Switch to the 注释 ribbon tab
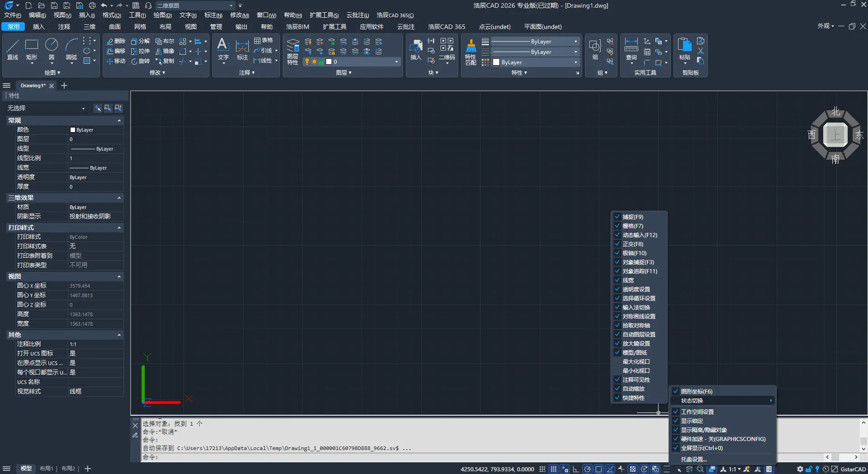Image resolution: width=868 pixels, height=474 pixels. pos(64,27)
